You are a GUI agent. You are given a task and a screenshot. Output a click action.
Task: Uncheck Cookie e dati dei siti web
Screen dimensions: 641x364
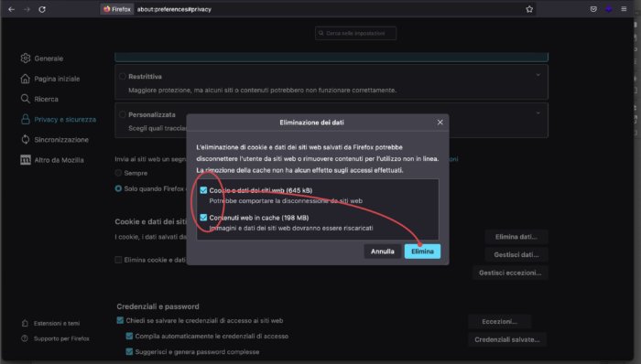203,190
